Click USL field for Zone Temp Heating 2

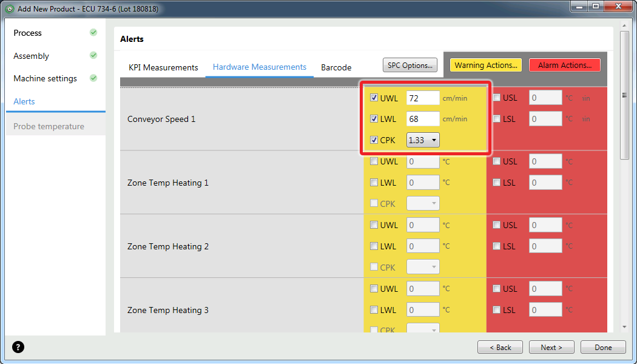coord(545,224)
